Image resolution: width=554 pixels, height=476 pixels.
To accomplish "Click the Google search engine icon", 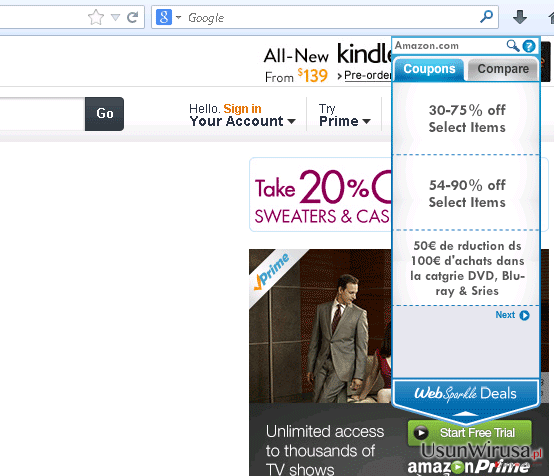I will (x=164, y=17).
